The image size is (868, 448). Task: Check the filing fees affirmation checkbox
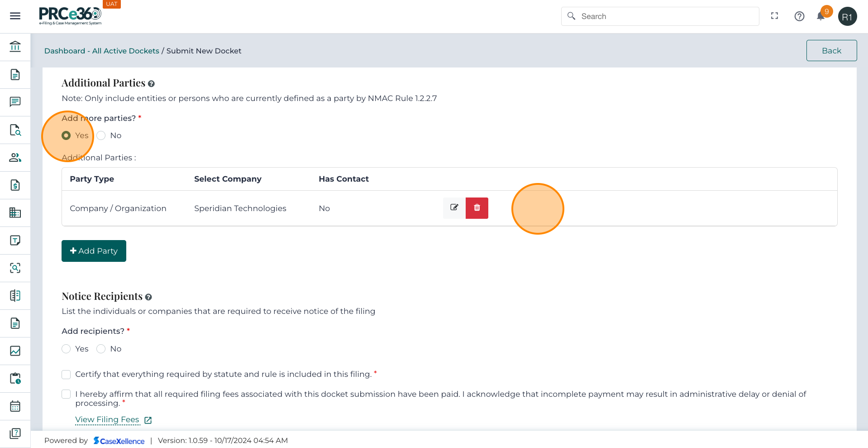67,394
